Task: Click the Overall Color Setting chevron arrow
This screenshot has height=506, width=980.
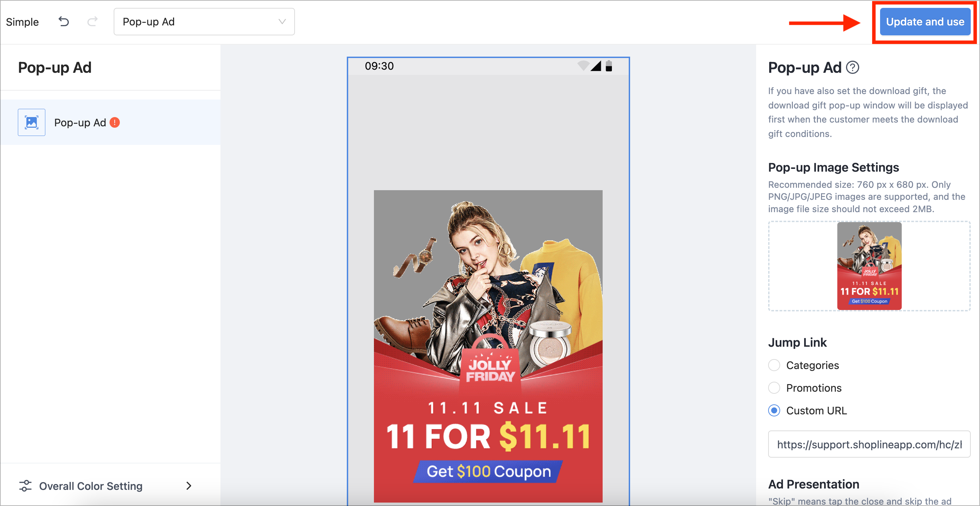Action: click(189, 486)
